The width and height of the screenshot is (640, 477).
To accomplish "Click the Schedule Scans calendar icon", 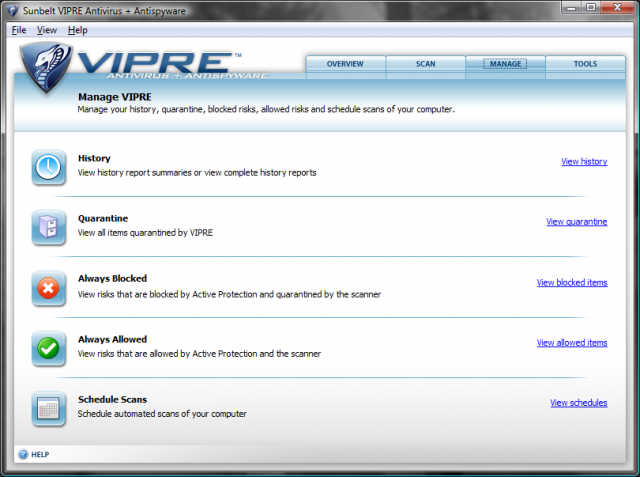I will click(49, 409).
